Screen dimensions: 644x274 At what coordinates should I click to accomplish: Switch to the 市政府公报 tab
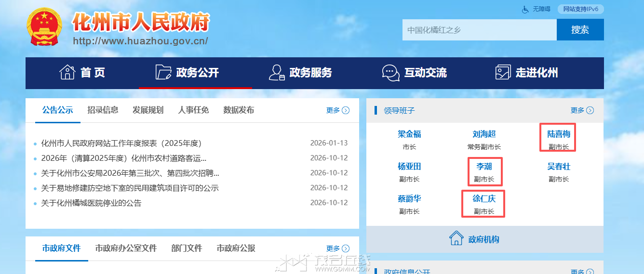[x=236, y=248]
